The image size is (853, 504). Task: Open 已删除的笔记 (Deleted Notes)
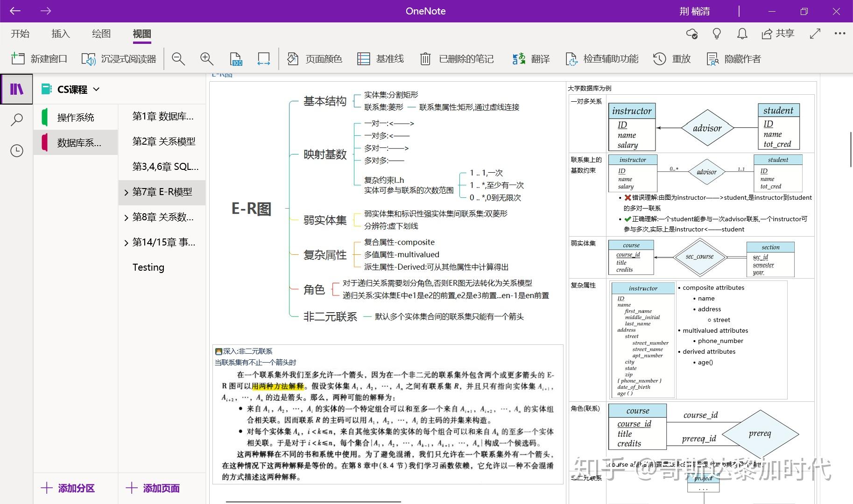click(x=457, y=59)
